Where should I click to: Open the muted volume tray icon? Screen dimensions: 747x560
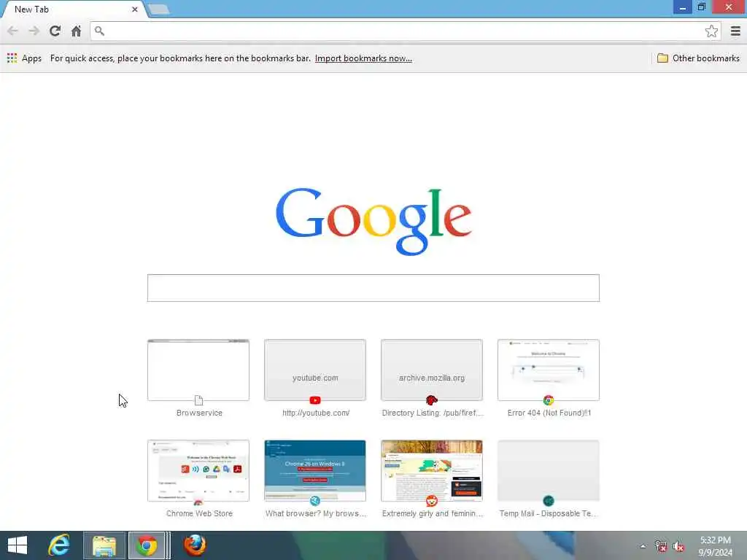pos(678,546)
